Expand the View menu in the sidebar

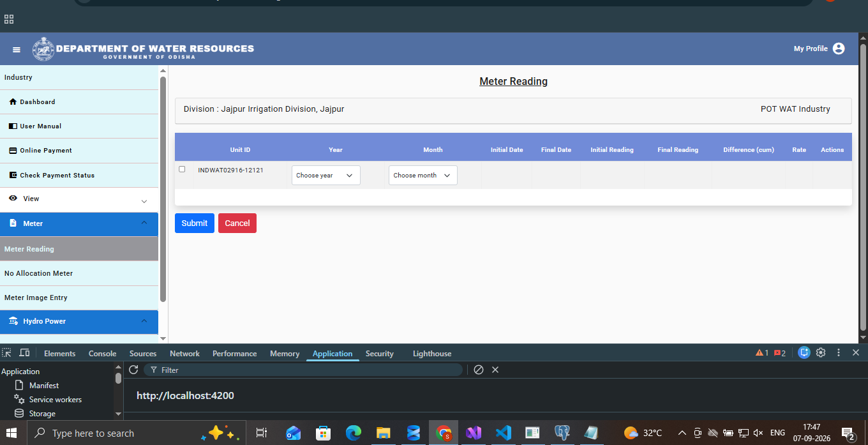point(79,199)
